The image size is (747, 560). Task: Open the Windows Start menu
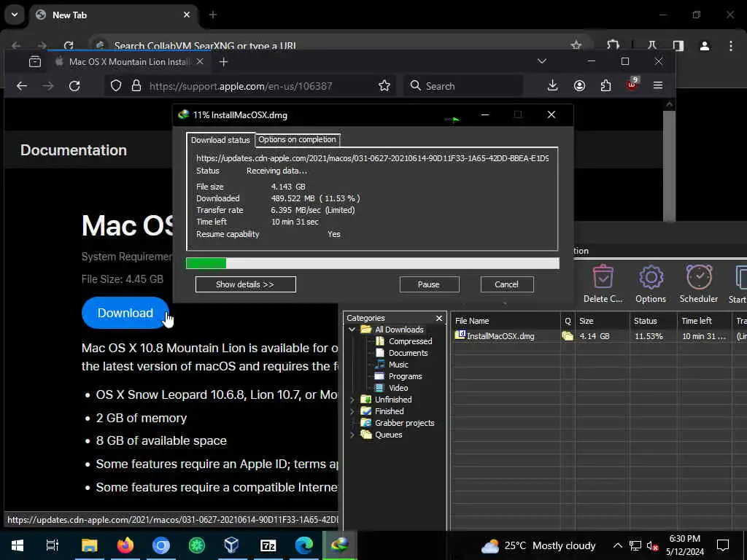click(x=18, y=545)
